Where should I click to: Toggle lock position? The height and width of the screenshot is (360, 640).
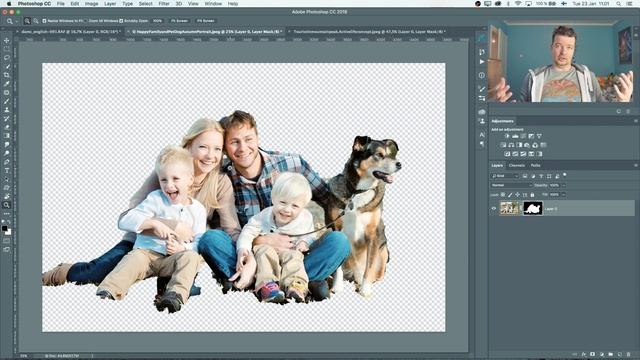click(518, 195)
